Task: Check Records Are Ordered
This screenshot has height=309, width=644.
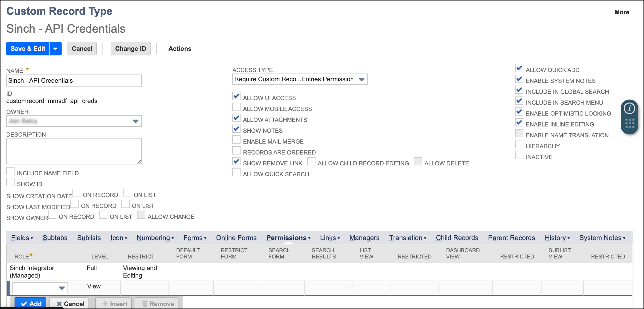Action: [x=236, y=150]
